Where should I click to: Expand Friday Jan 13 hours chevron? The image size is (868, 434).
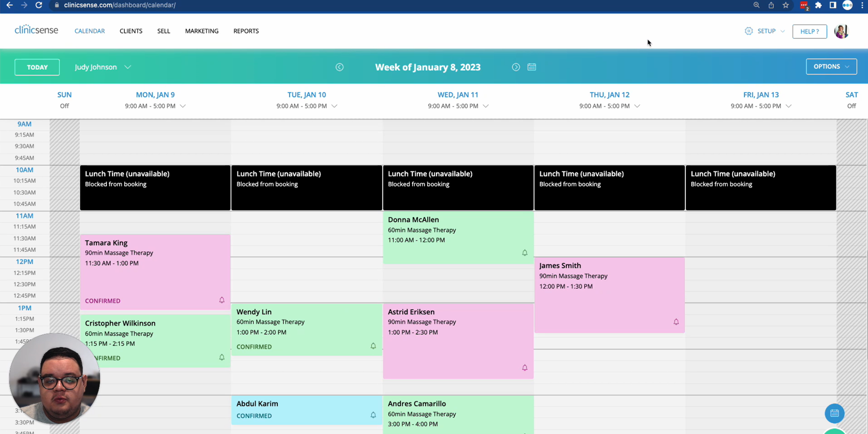pos(789,106)
